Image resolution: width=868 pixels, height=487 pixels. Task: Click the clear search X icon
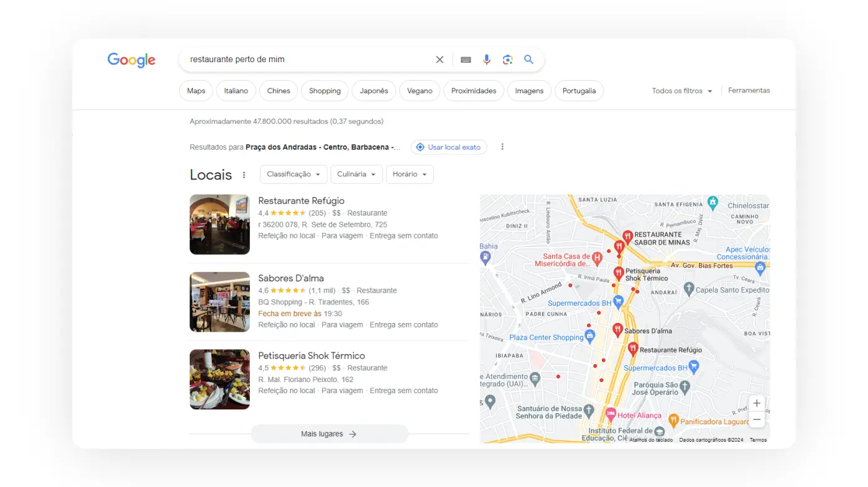[x=440, y=59]
